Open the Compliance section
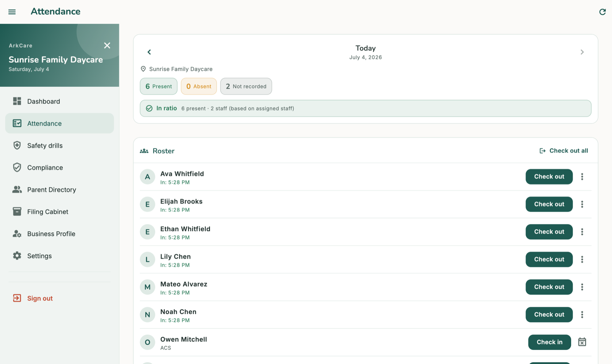612x364 pixels. pos(60,167)
